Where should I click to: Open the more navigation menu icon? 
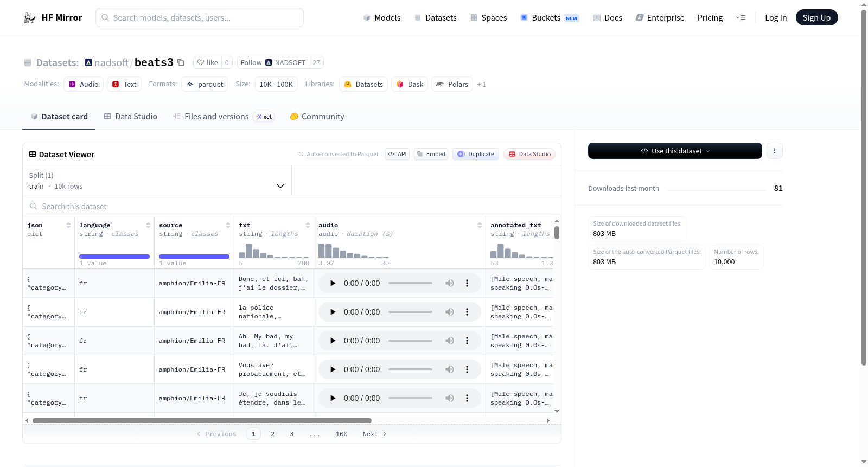741,17
